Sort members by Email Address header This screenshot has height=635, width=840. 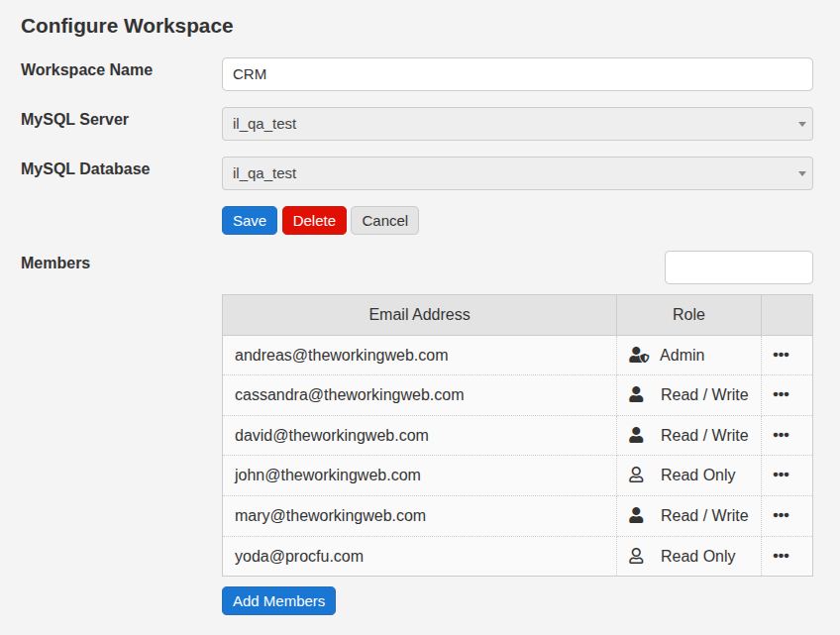pyautogui.click(x=419, y=314)
